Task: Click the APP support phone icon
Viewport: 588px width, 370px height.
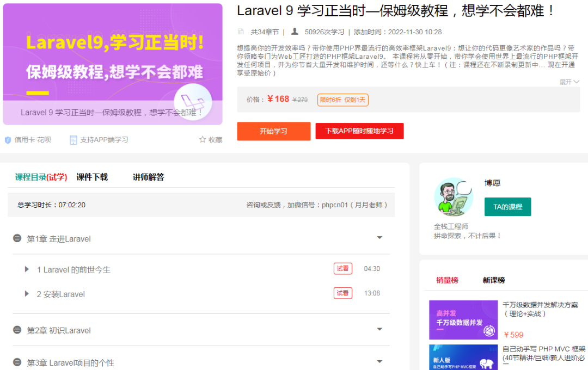Action: (x=73, y=140)
